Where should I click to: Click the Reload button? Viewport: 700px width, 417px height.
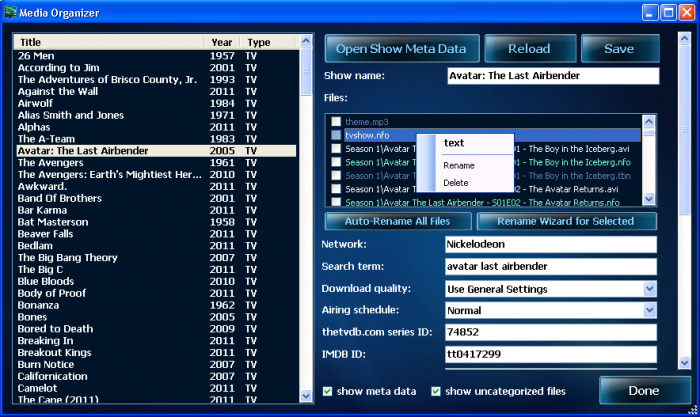(530, 49)
